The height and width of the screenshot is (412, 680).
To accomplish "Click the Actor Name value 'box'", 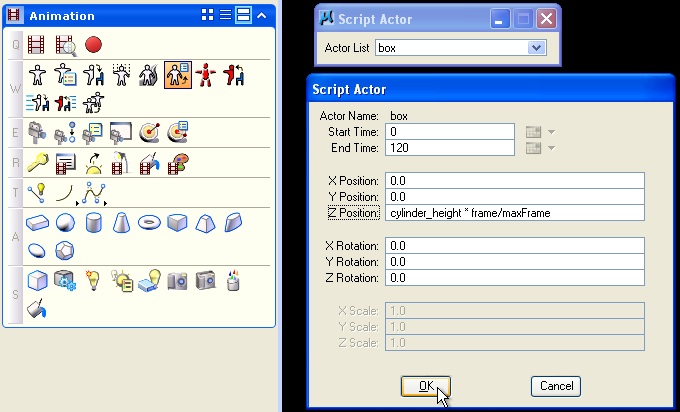I will pyautogui.click(x=399, y=116).
